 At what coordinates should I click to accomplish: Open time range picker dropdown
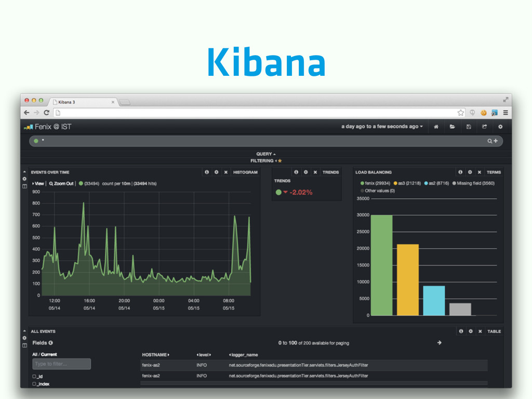pos(382,126)
